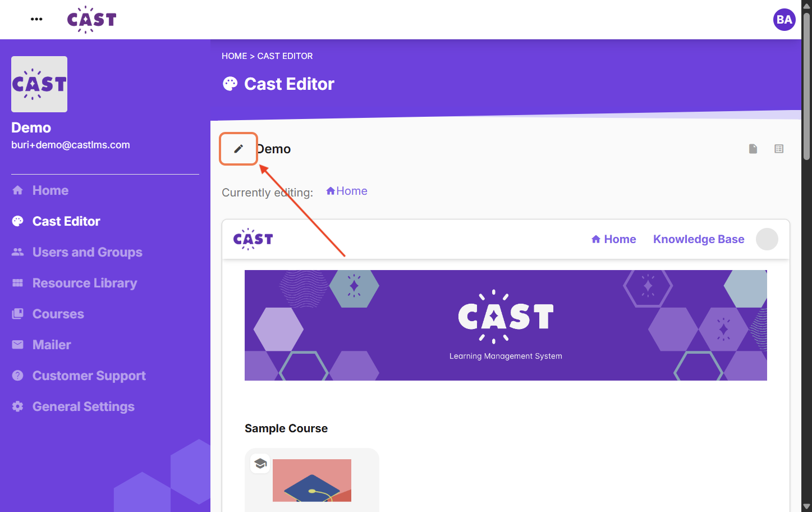Click the CAST logo in top header

tap(91, 20)
